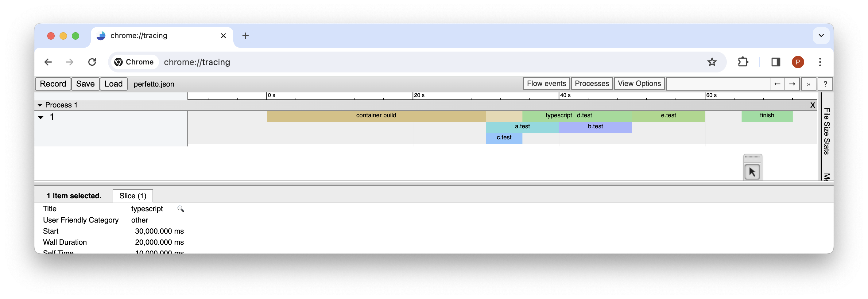
Task: Toggle the browser side panel
Action: pyautogui.click(x=776, y=62)
